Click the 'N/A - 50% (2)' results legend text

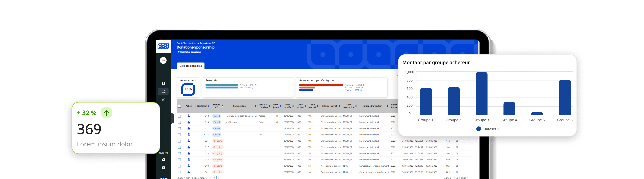(246, 88)
